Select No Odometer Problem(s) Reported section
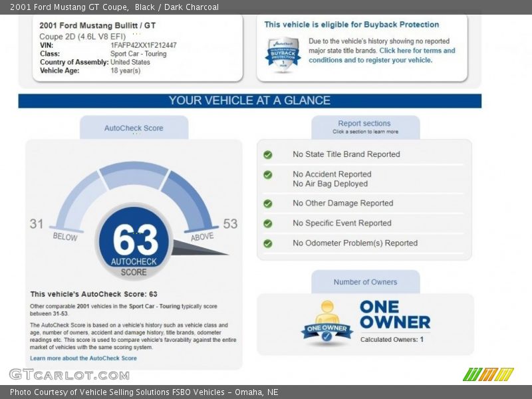The height and width of the screenshot is (399, 532). click(355, 243)
